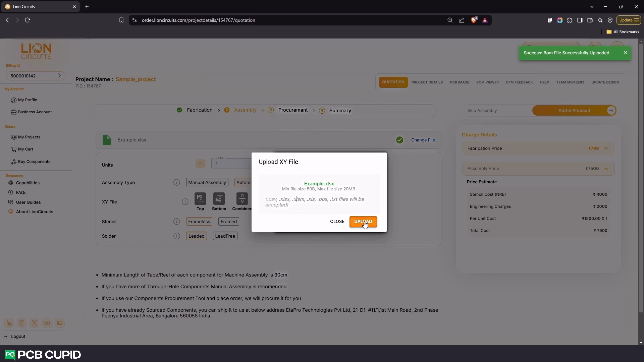Click the info icon next to Assembly Type
The height and width of the screenshot is (362, 644).
tap(177, 182)
